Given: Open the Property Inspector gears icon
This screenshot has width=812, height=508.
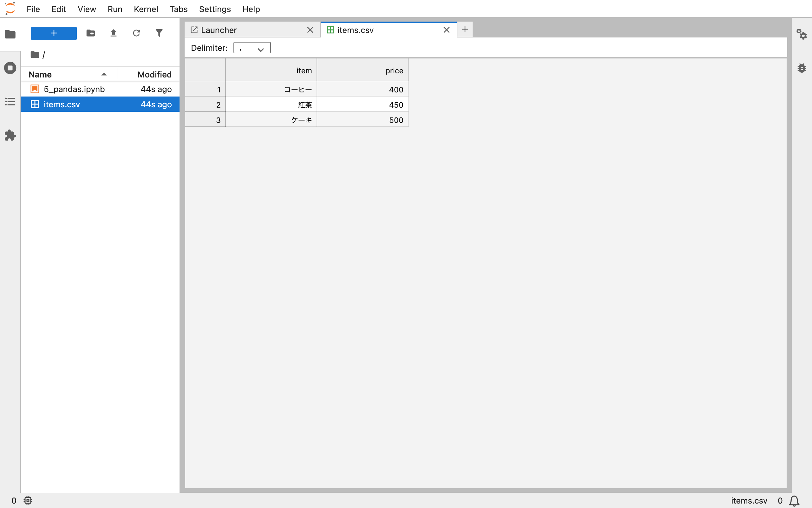Looking at the screenshot, I should pyautogui.click(x=802, y=34).
